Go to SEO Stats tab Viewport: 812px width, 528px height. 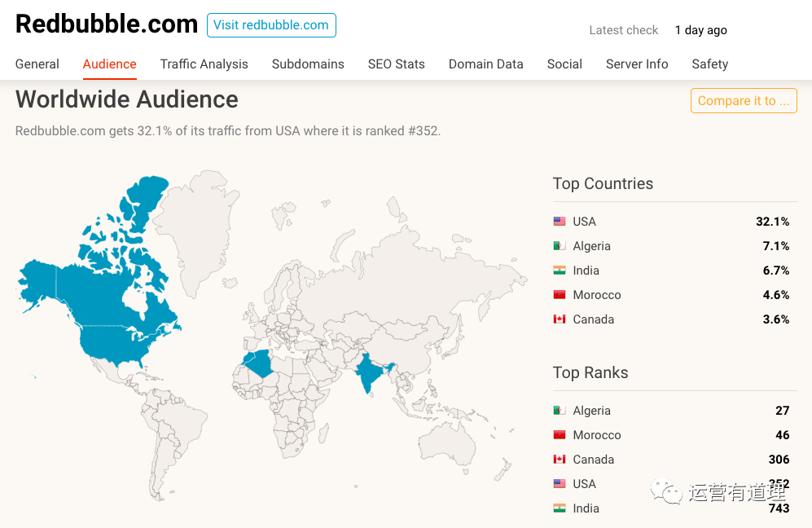pyautogui.click(x=396, y=64)
